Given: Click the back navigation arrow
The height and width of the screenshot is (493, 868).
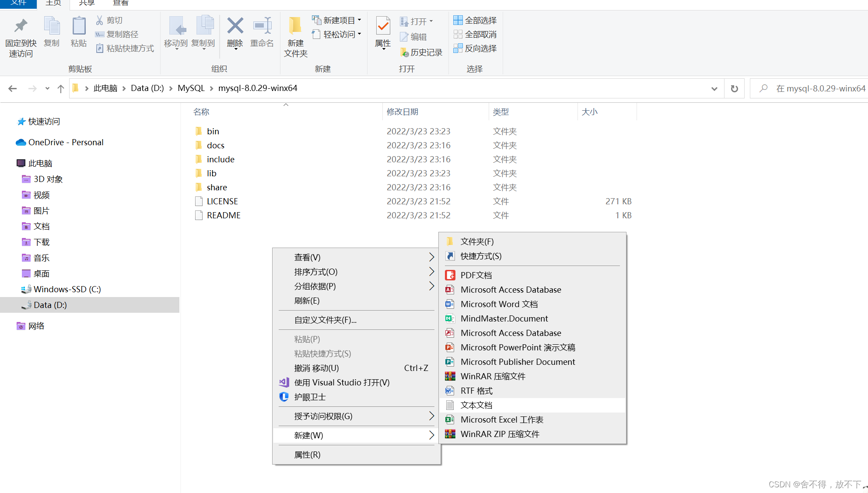Looking at the screenshot, I should click(13, 89).
